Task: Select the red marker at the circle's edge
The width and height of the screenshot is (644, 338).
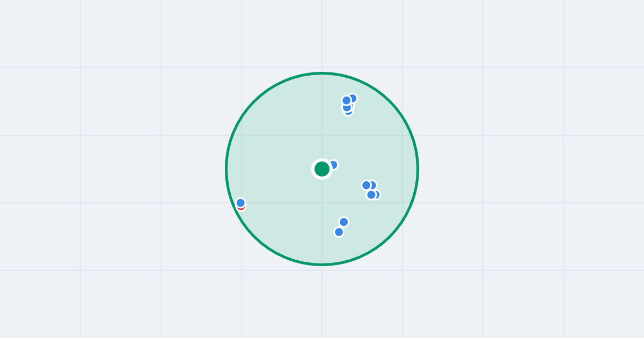Action: coord(241,208)
